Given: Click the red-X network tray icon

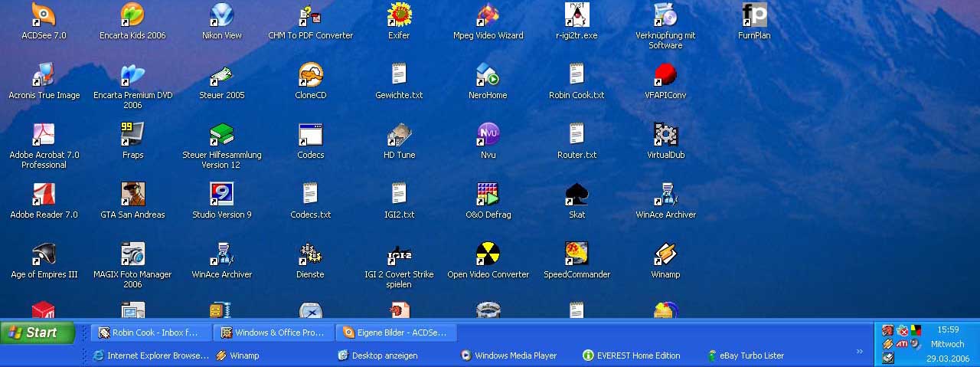Looking at the screenshot, I should (902, 330).
